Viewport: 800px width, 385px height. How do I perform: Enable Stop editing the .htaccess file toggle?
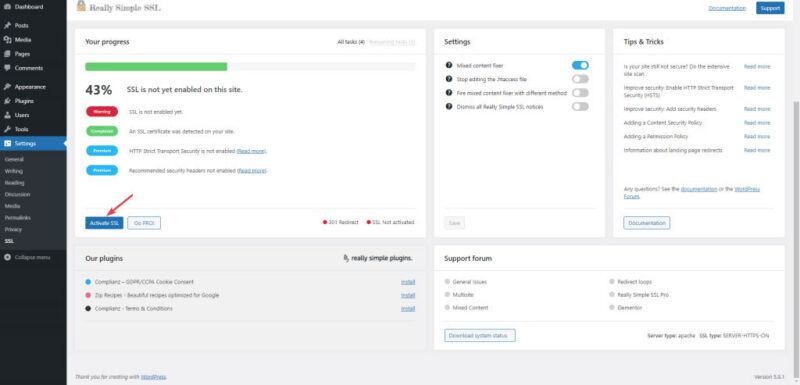click(x=580, y=79)
